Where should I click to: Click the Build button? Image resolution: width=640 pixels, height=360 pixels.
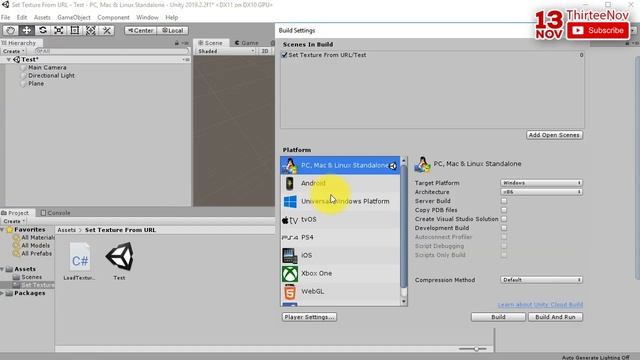point(498,317)
